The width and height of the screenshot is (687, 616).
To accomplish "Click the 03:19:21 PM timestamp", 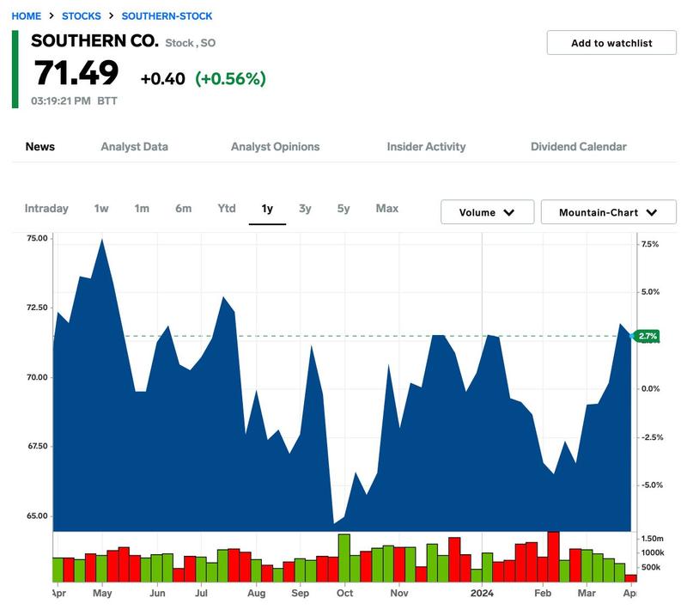I will 60,101.
